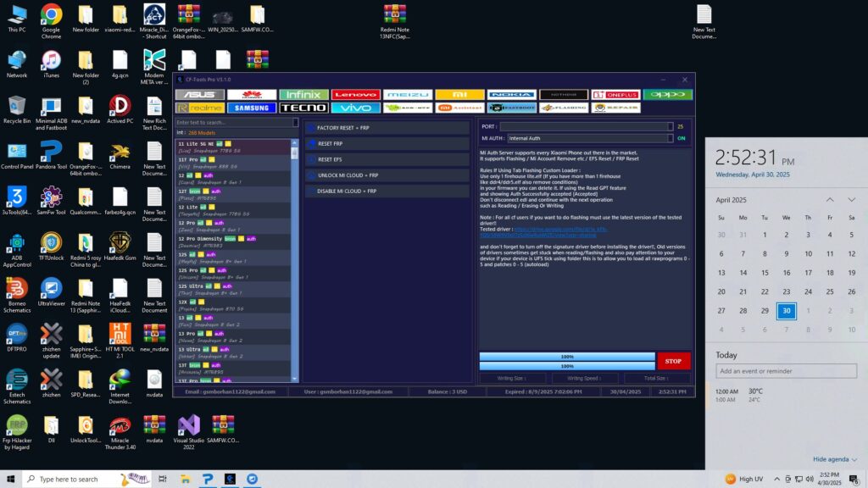Viewport: 868px width, 488px height.
Task: Click the Meizu brand logo
Action: pyautogui.click(x=408, y=95)
